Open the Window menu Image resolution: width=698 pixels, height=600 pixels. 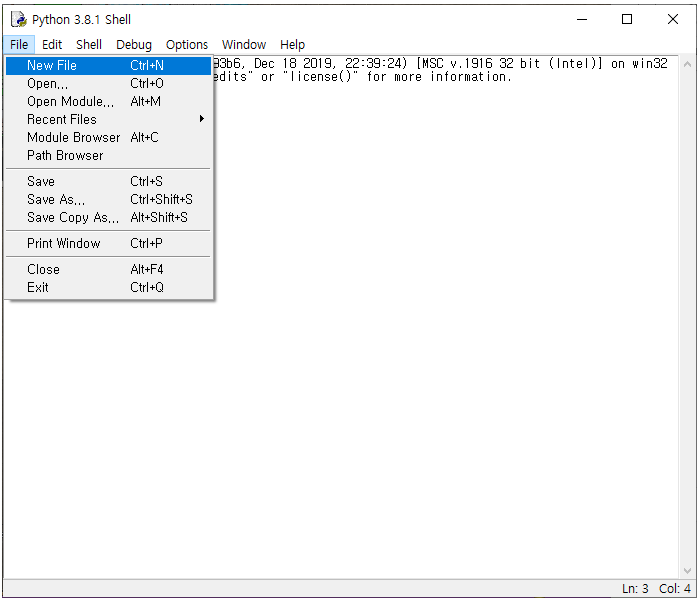pos(244,45)
